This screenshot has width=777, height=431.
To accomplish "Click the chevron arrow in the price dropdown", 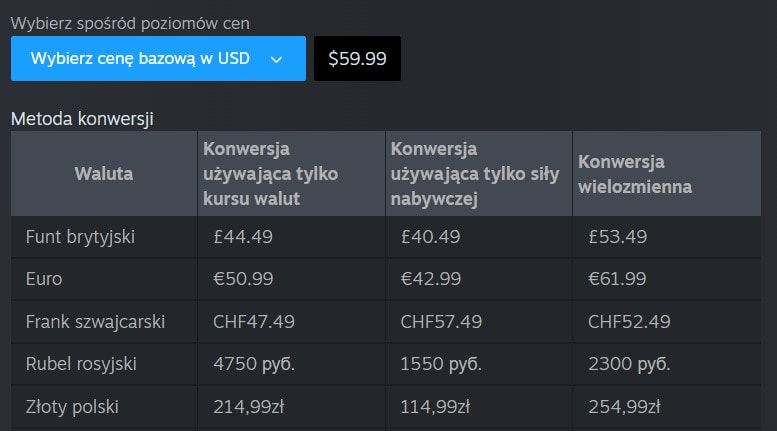I will 277,59.
